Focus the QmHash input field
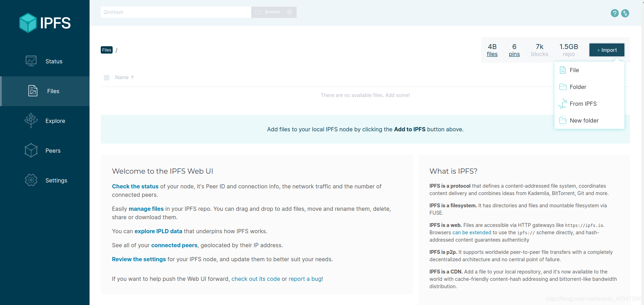This screenshot has width=644, height=305. (x=176, y=12)
